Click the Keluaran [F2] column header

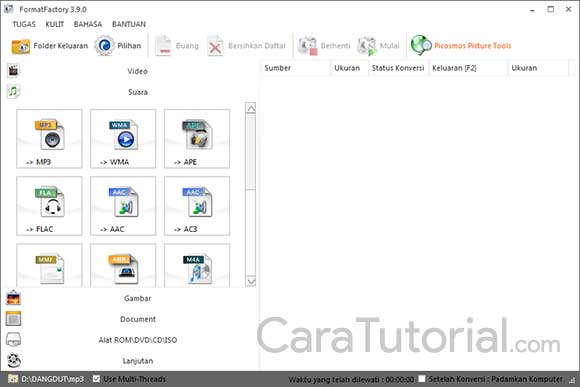tap(468, 68)
